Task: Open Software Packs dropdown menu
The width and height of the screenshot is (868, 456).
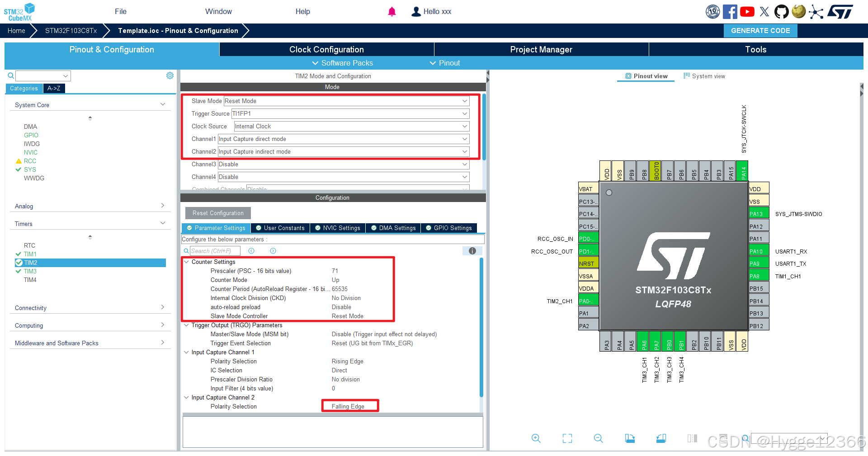Action: [x=343, y=63]
